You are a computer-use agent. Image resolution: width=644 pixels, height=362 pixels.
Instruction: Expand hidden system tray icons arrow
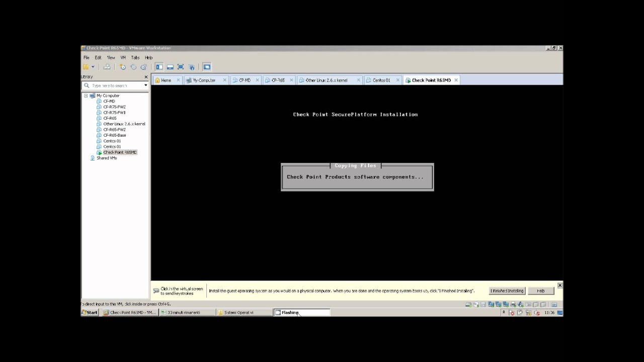(504, 313)
